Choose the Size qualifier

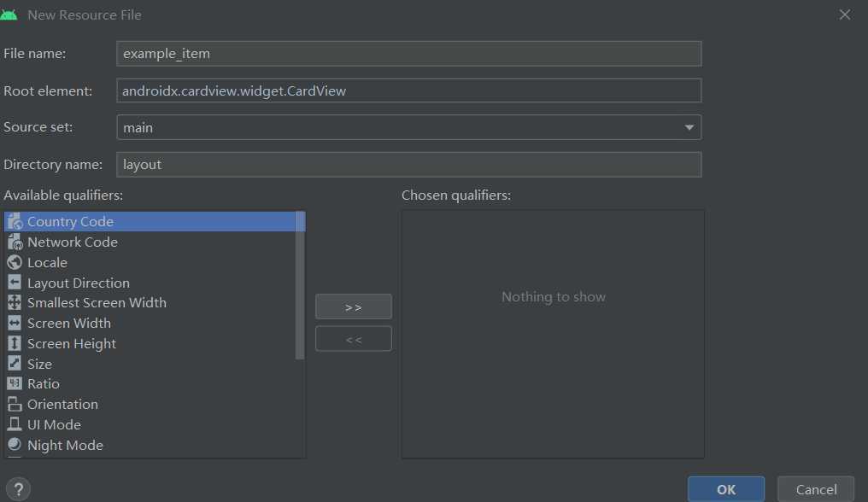[150, 364]
